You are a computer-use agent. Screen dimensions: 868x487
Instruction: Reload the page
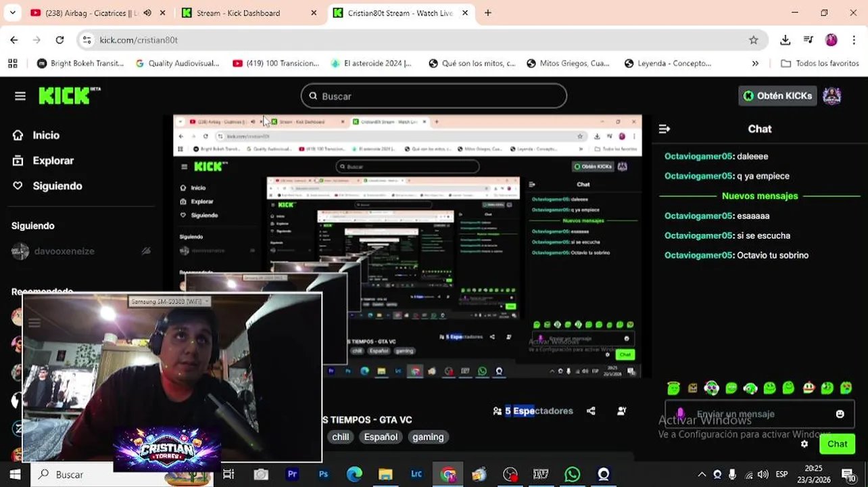59,40
